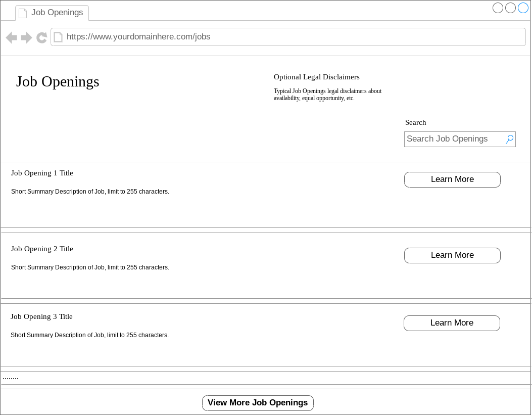
Task: Click the leftmost window control circle
Action: point(498,8)
